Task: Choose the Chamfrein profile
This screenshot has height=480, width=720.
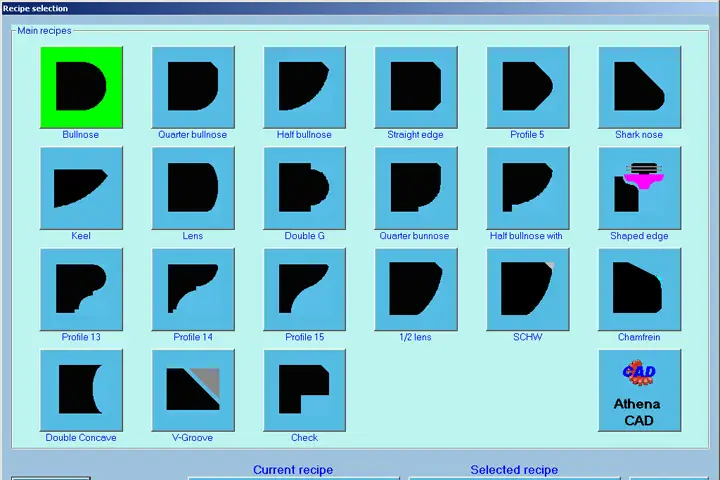Action: click(x=640, y=289)
